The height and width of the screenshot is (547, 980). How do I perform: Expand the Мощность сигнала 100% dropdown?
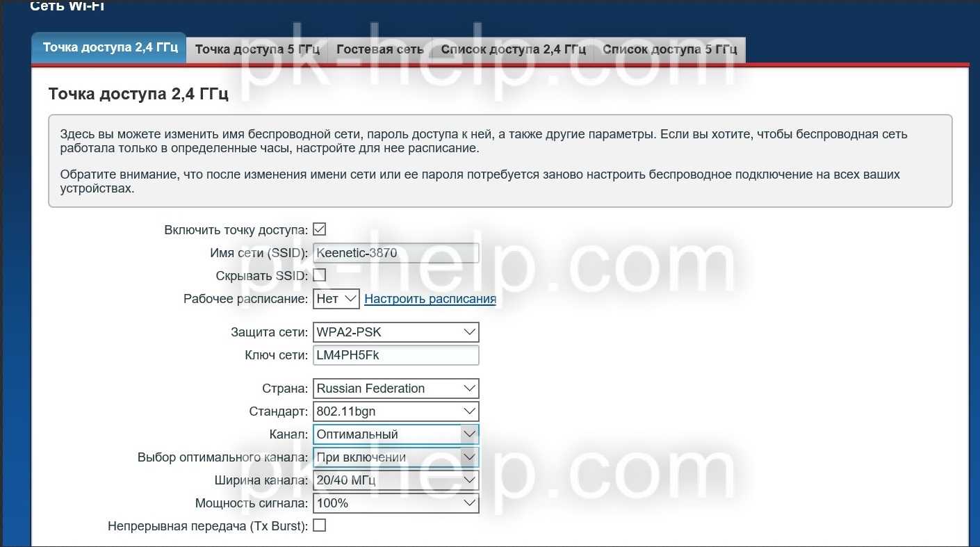(x=395, y=503)
